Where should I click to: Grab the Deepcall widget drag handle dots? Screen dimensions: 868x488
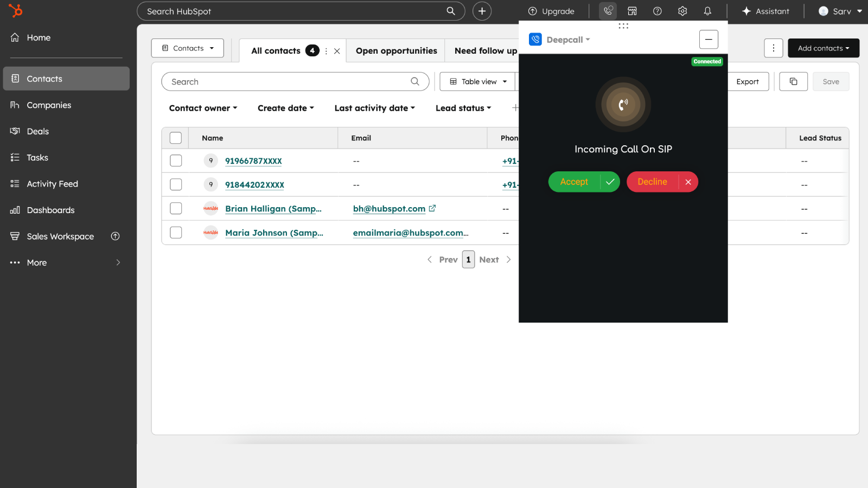pyautogui.click(x=623, y=25)
